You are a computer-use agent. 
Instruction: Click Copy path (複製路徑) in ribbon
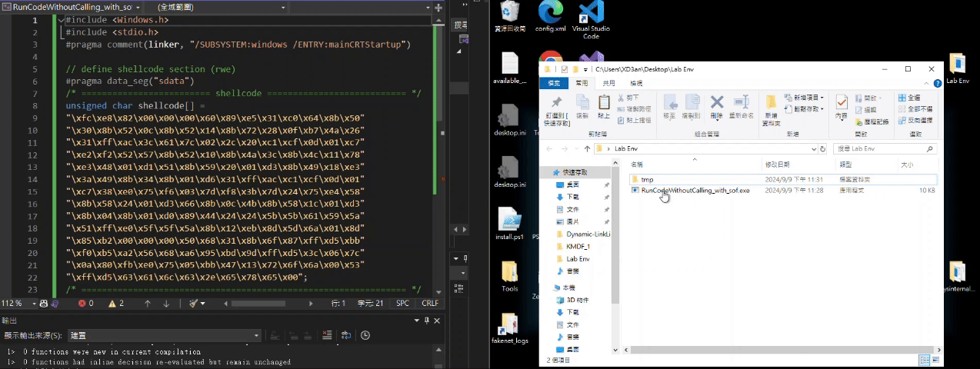coord(632,109)
